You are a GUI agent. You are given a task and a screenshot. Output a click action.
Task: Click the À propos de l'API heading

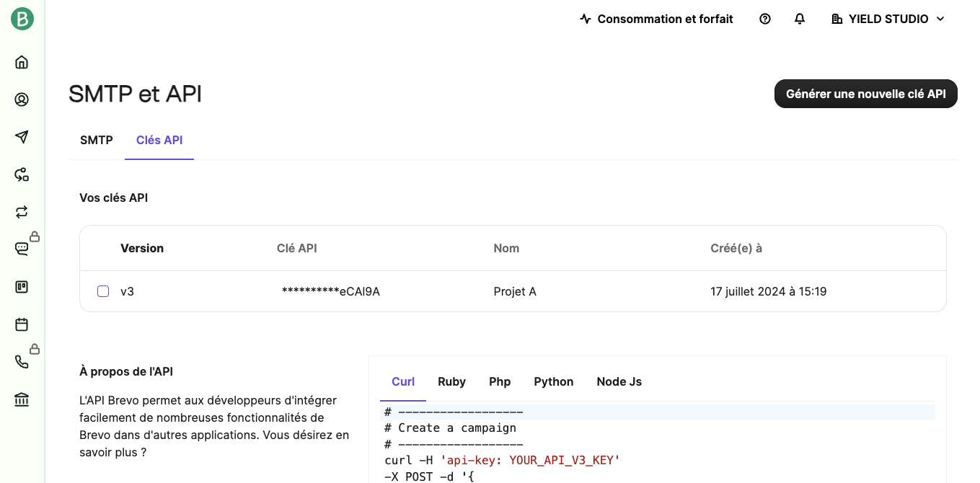126,372
